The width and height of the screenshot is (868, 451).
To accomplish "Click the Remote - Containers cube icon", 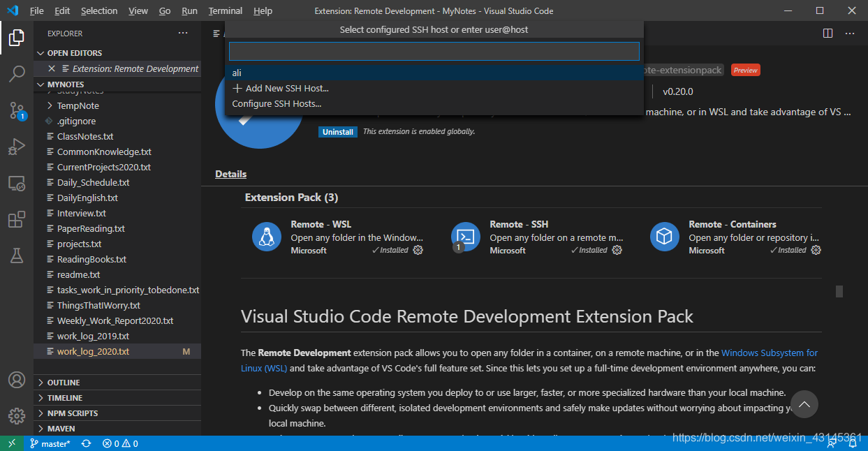I will point(664,237).
